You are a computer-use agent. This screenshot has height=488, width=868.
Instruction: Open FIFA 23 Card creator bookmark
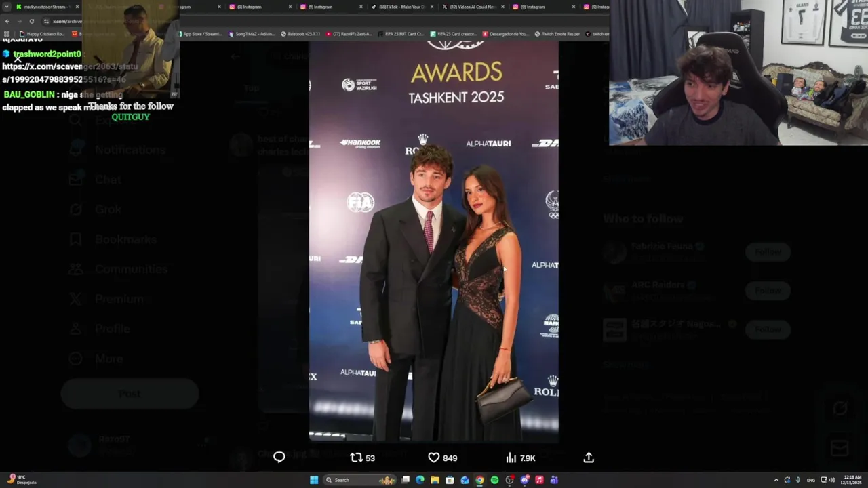point(454,33)
